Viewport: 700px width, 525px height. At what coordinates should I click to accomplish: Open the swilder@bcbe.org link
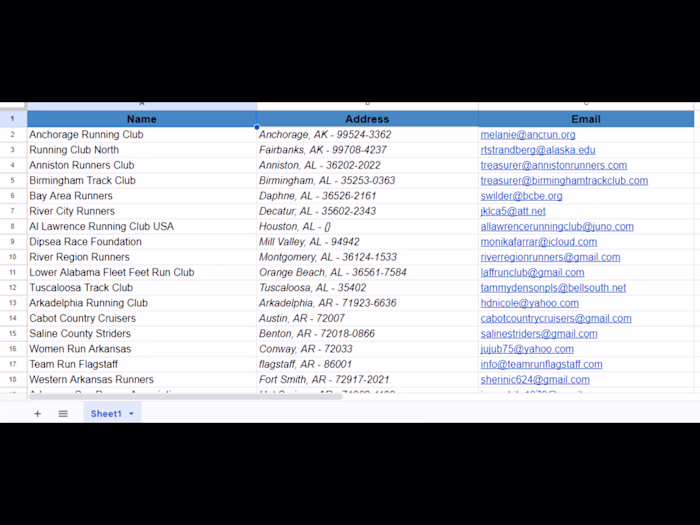click(521, 196)
